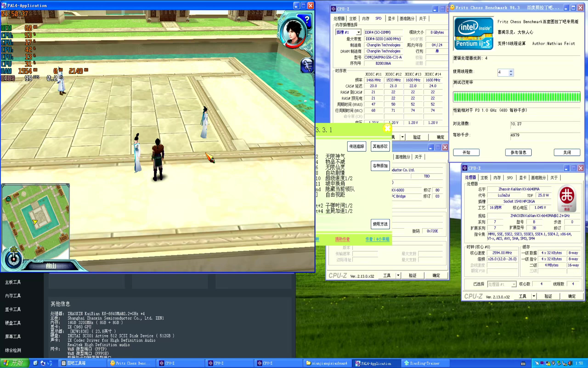Click the PAL4-Application title bar icon
The height and width of the screenshot is (368, 588).
(x=4, y=6)
